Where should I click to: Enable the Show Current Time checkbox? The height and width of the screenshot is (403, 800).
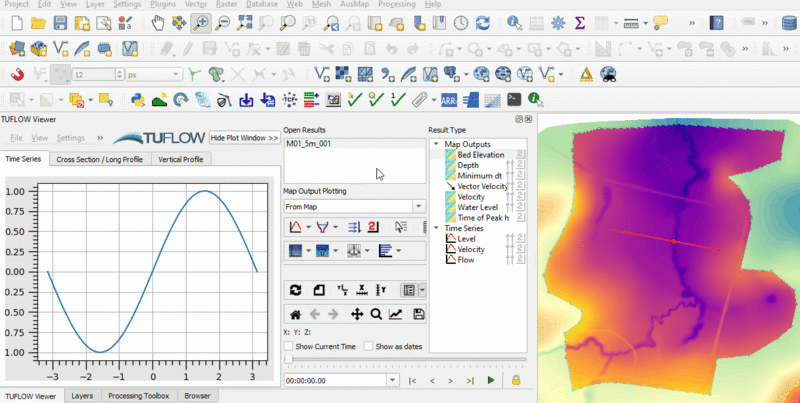click(290, 346)
